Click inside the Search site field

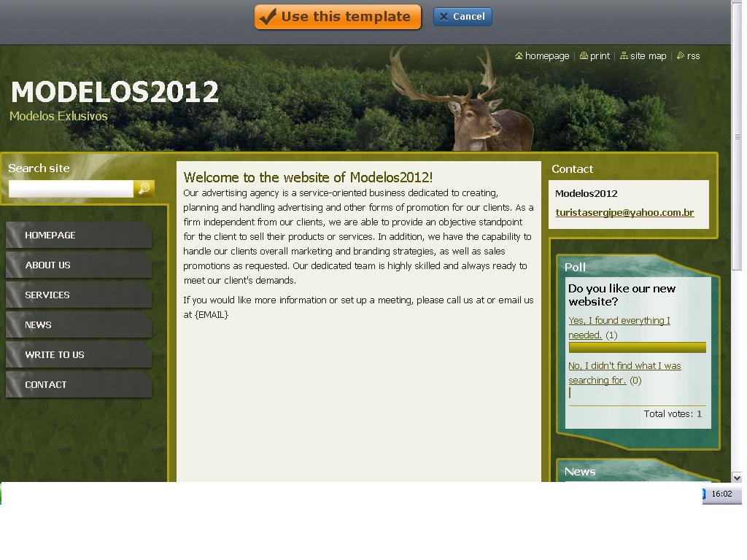coord(71,189)
